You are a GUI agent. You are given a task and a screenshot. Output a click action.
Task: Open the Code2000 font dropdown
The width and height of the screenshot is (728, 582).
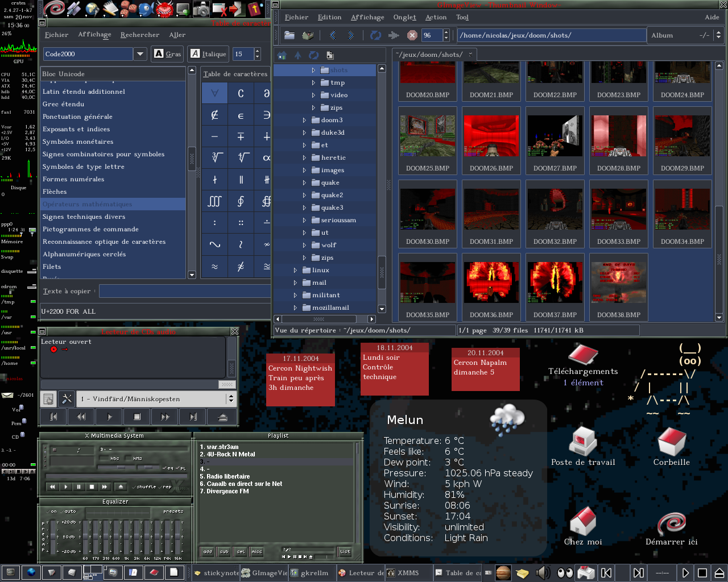coord(140,54)
